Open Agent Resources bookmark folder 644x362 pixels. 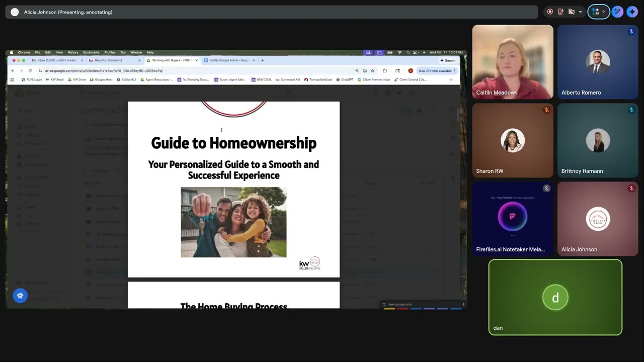coord(157,79)
